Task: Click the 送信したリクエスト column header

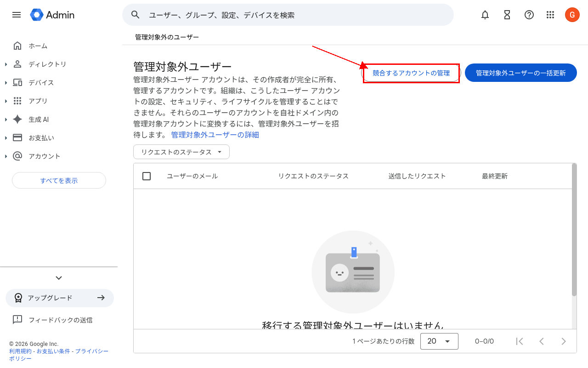Action: pyautogui.click(x=417, y=176)
